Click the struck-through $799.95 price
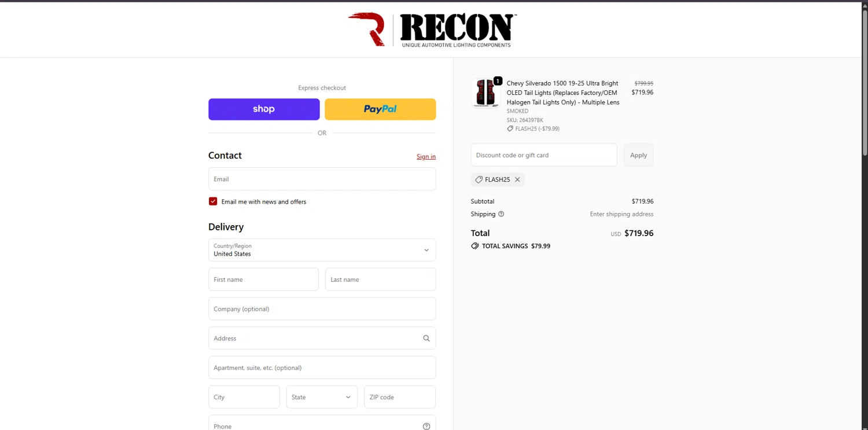 (x=643, y=83)
